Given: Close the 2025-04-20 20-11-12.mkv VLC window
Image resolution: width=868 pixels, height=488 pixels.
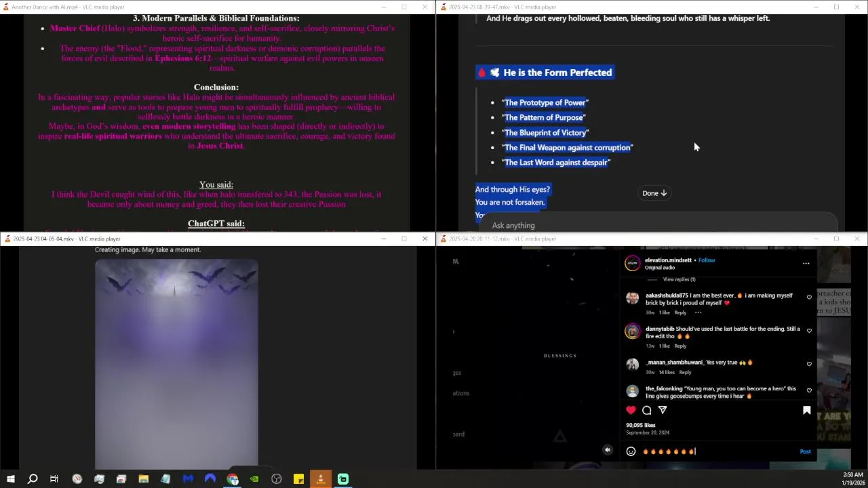Looking at the screenshot, I should [x=857, y=239].
